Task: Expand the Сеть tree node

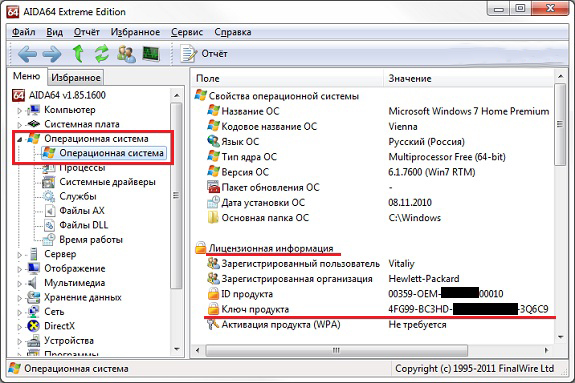Action: pyautogui.click(x=20, y=312)
